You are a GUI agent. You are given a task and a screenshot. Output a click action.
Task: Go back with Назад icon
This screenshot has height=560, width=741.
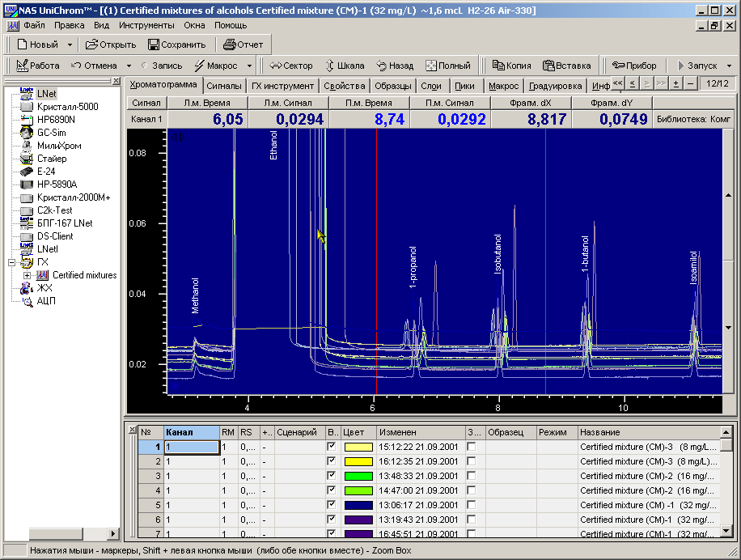pos(382,66)
